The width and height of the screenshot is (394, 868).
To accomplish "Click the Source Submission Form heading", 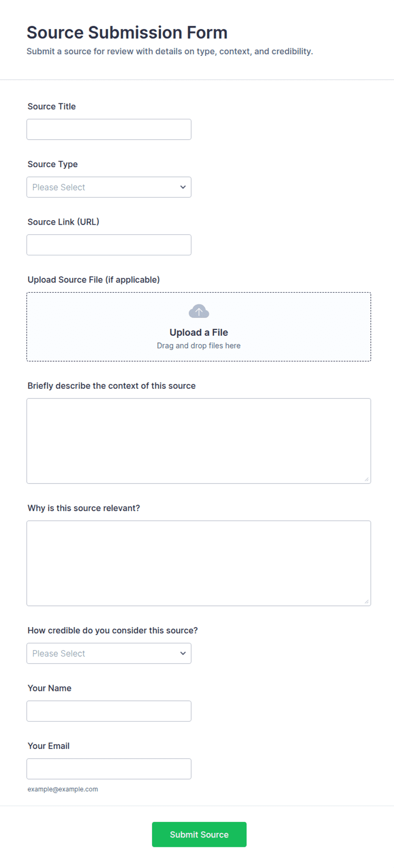I will (x=127, y=33).
